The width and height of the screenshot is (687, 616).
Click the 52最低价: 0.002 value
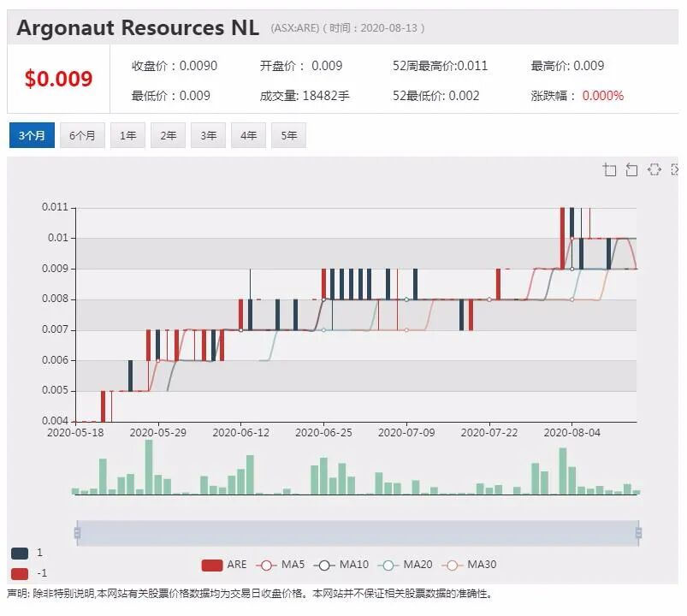tap(436, 96)
